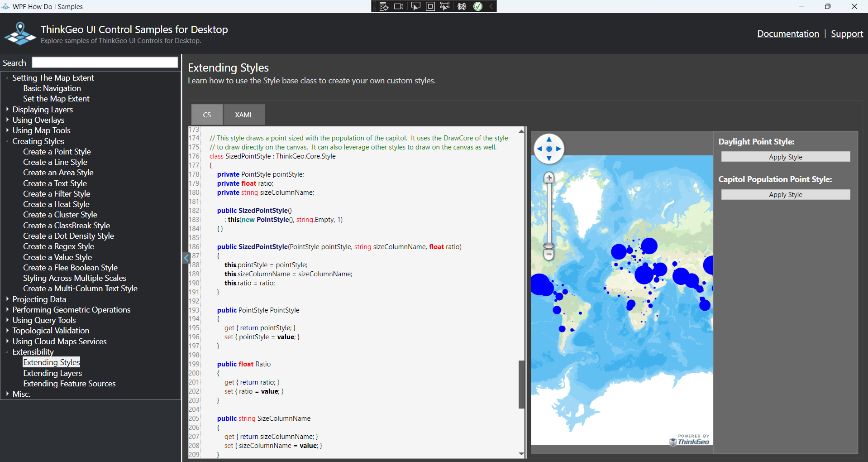Viewport: 868px width, 462px height.
Task: Click the settings braces icon in the capture toolbar
Action: [x=461, y=6]
